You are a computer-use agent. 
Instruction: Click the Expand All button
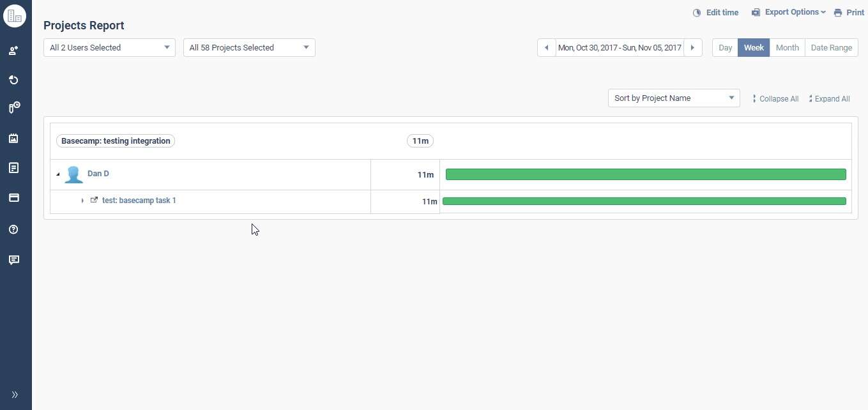click(x=829, y=98)
